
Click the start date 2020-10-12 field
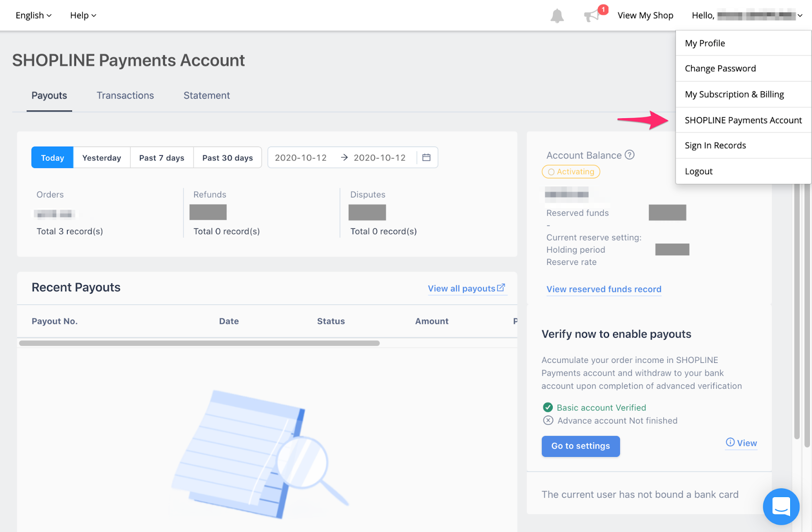point(301,158)
